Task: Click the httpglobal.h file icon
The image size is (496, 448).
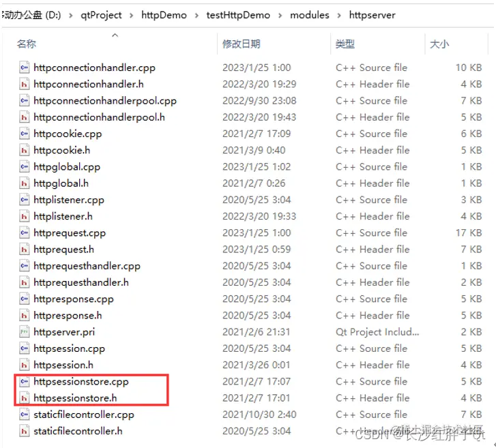Action: click(x=25, y=183)
